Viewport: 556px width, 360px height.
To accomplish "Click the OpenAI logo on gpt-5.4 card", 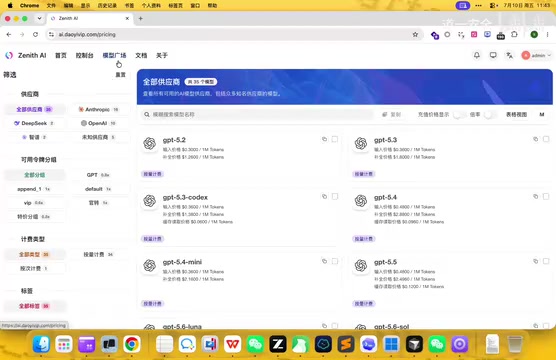I will pyautogui.click(x=361, y=201).
